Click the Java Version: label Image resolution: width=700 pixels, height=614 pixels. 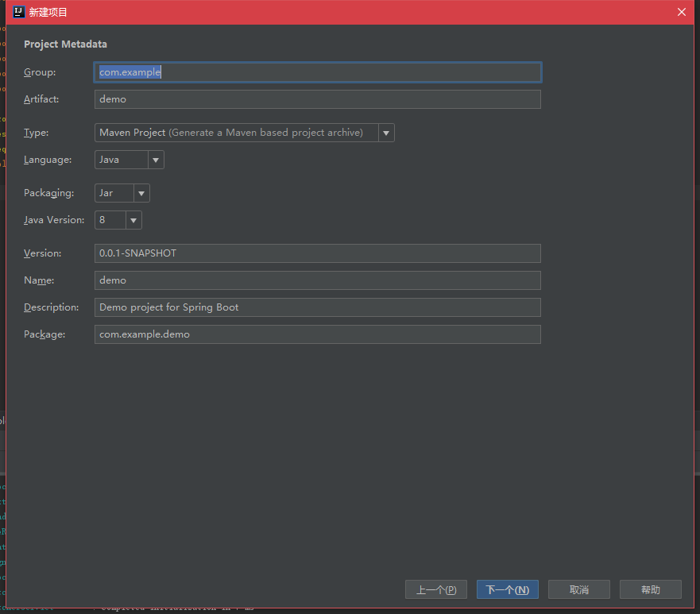pyautogui.click(x=54, y=220)
